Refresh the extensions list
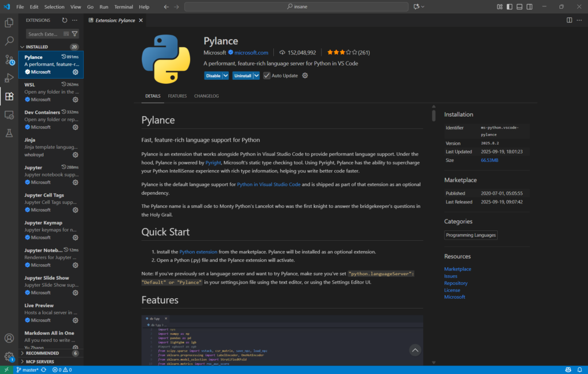 (x=64, y=20)
